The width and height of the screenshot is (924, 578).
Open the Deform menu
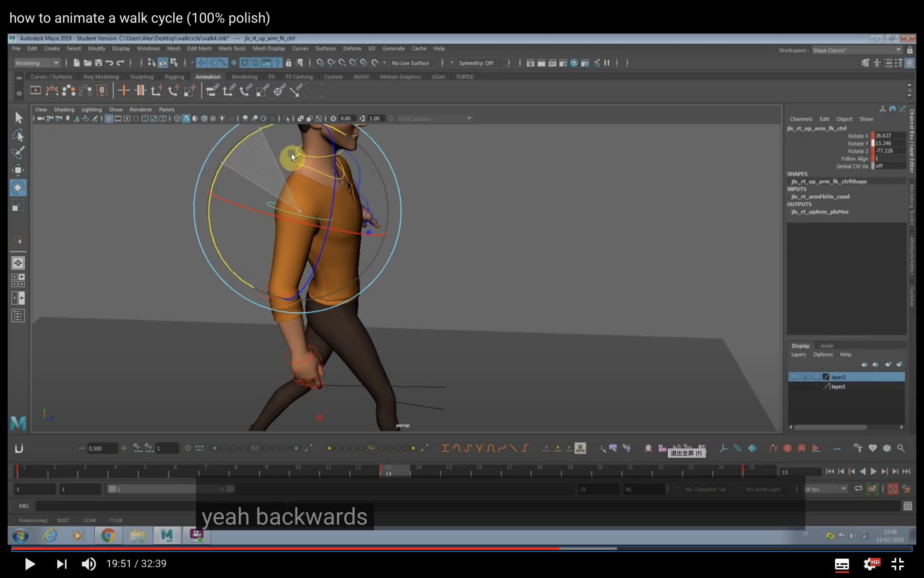point(352,48)
